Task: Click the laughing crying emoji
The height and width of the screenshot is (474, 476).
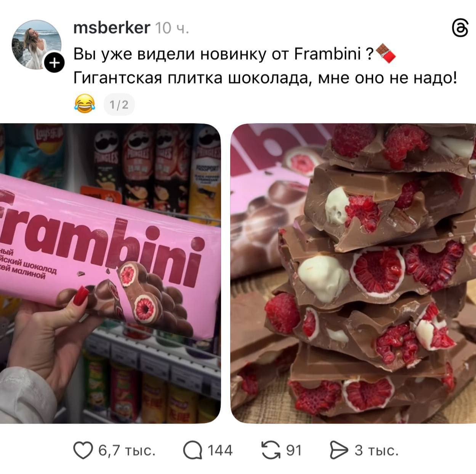Action: (84, 104)
